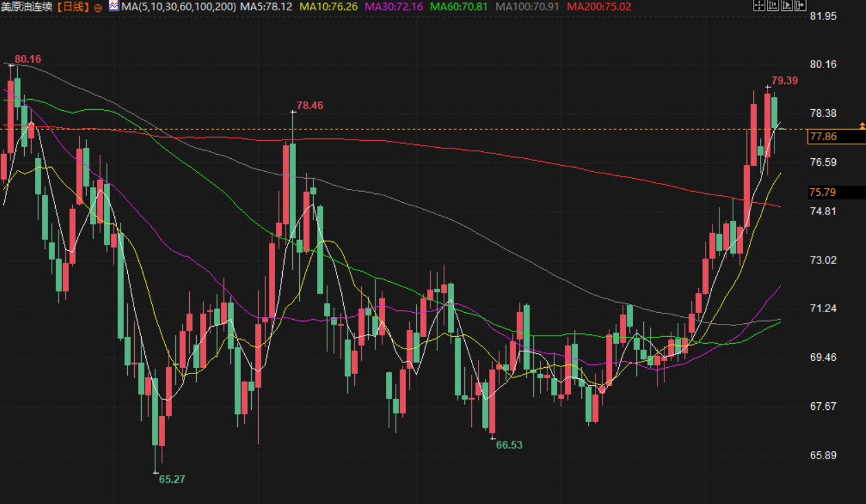The height and width of the screenshot is (504, 866).
Task: Click the 71.24 axis price label
Action: (823, 309)
